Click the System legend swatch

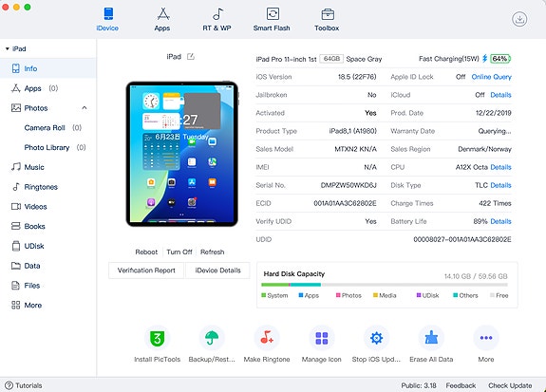click(x=264, y=295)
